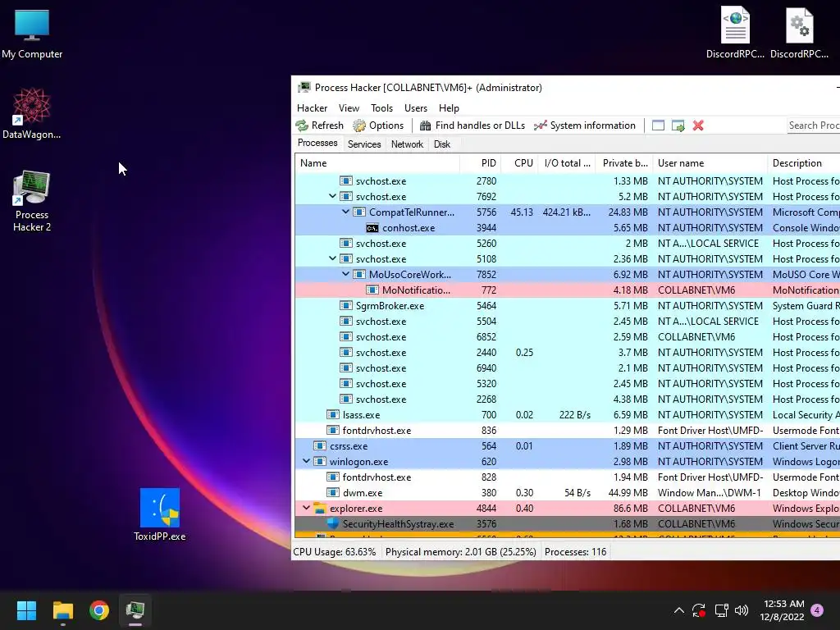
Task: Select the first DiscordRPC web document icon
Action: coord(735,32)
